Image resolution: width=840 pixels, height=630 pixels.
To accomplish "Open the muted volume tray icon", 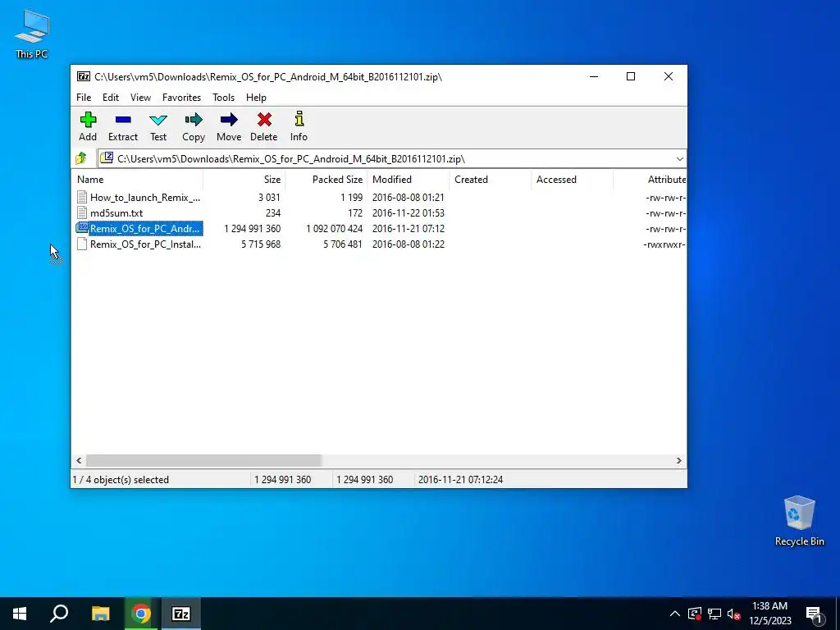I will point(734,614).
